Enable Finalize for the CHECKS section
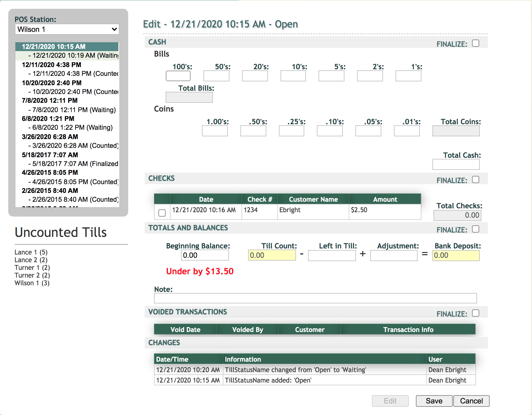Viewport: 532px width, 415px height. tap(475, 180)
